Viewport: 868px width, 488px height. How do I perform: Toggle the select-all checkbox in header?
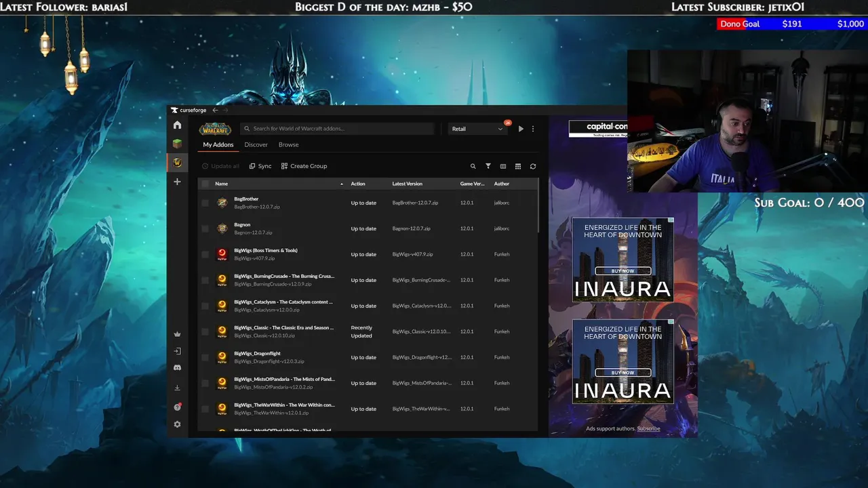click(x=205, y=184)
